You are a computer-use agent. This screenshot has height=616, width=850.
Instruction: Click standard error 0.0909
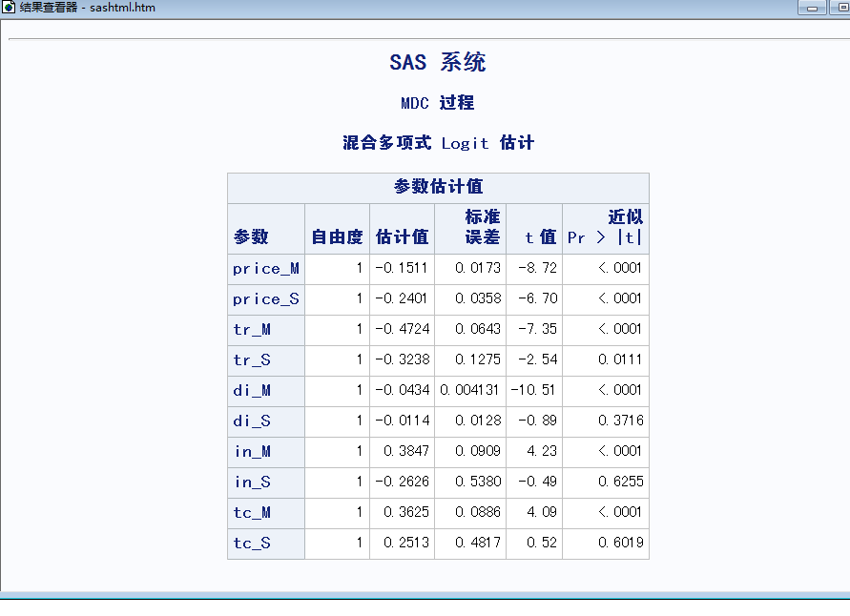tap(478, 451)
